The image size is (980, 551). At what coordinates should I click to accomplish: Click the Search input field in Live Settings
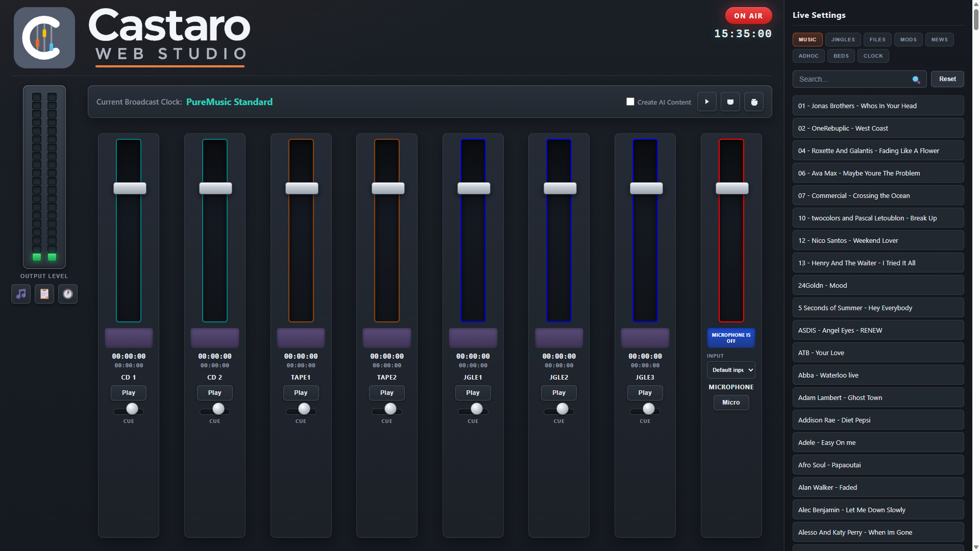pos(860,79)
